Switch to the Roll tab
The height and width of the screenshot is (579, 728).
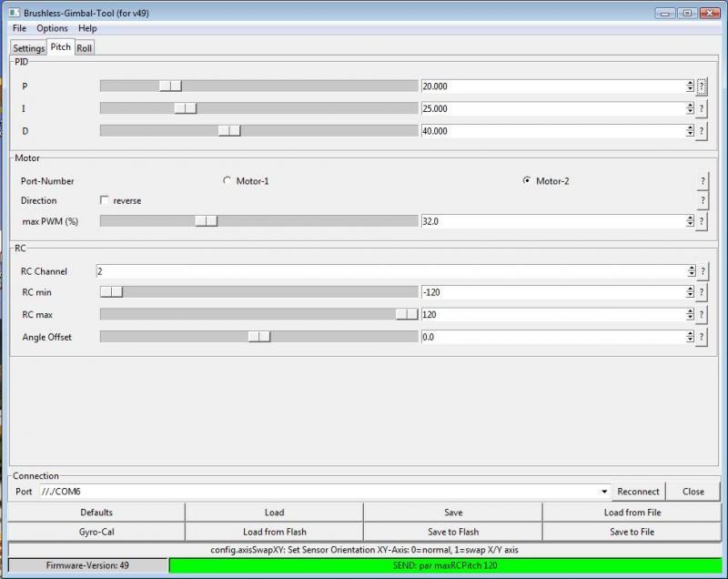(x=85, y=48)
